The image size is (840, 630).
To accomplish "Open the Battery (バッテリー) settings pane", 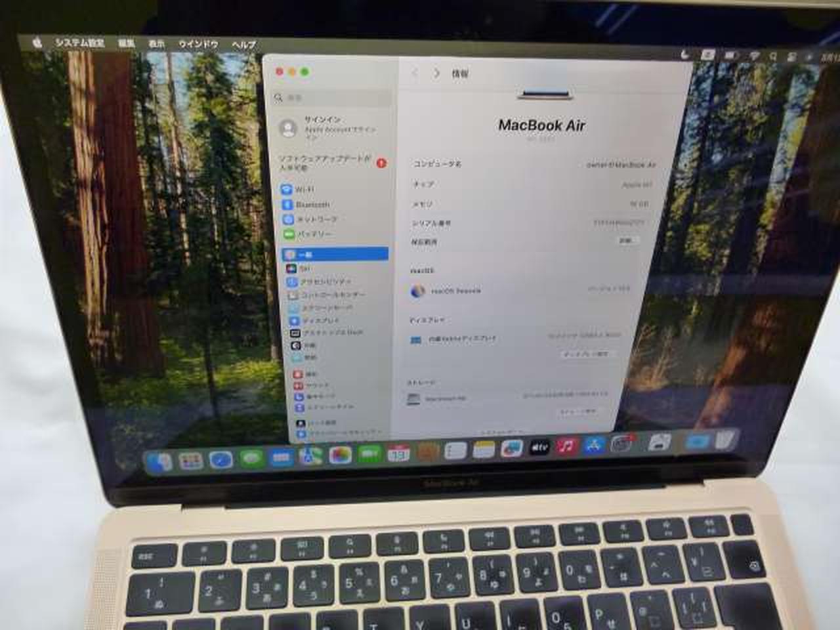I will click(314, 234).
